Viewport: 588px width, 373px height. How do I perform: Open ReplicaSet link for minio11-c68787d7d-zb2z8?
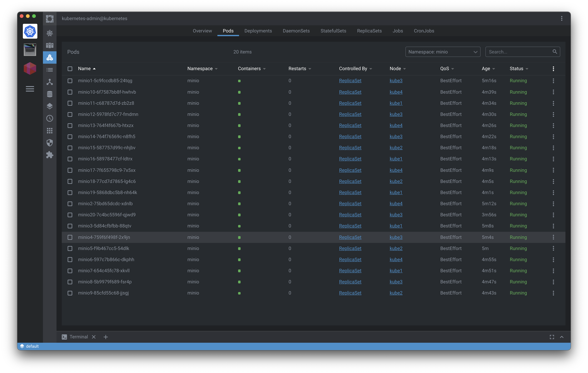coord(350,103)
